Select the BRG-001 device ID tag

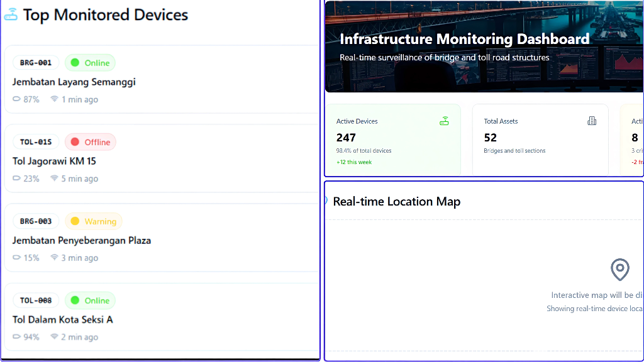[x=36, y=63]
